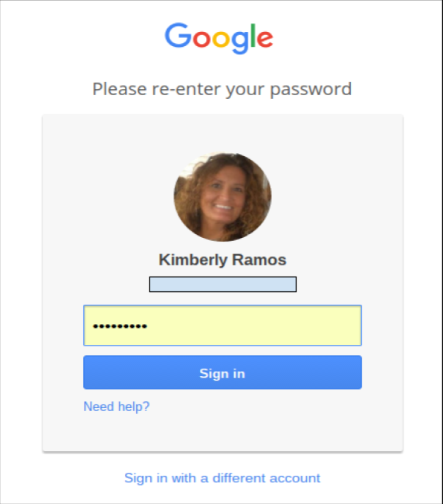Choose Sign in with a different account
The height and width of the screenshot is (504, 443).
222,478
